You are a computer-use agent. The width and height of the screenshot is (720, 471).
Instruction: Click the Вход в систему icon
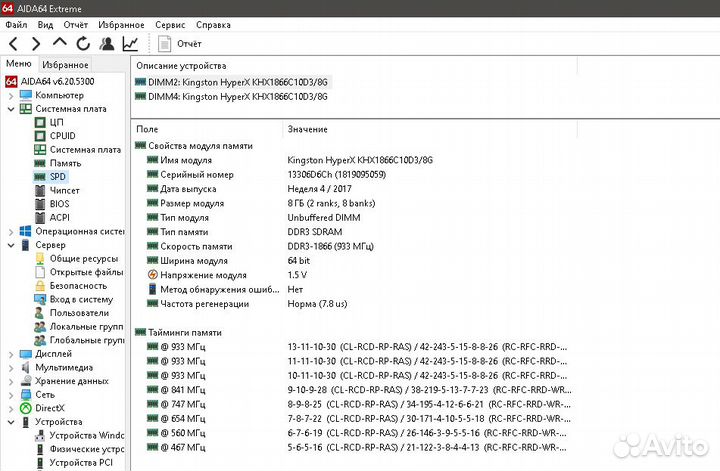coord(40,299)
